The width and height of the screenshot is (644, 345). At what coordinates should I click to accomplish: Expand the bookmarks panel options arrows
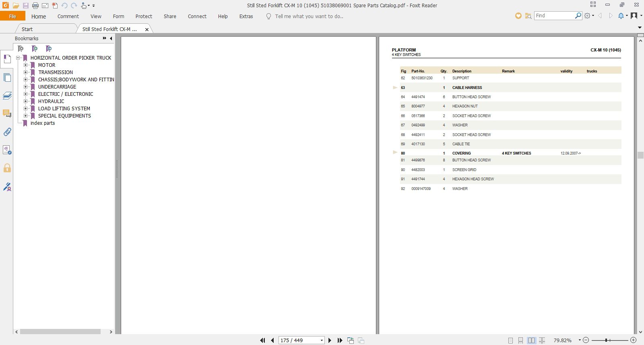105,38
